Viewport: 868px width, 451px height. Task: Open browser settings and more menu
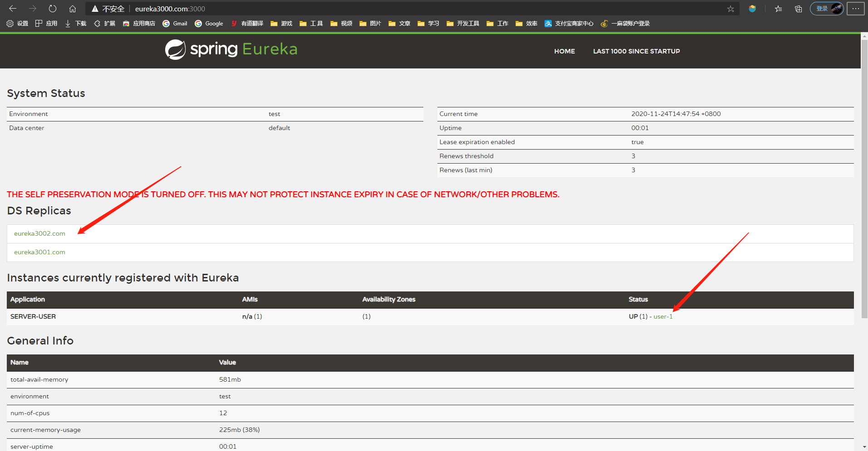[856, 9]
